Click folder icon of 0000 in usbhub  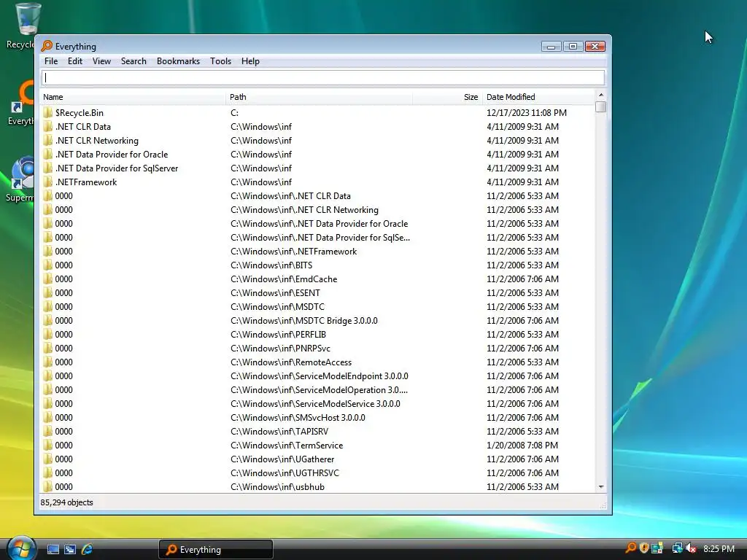(x=47, y=486)
